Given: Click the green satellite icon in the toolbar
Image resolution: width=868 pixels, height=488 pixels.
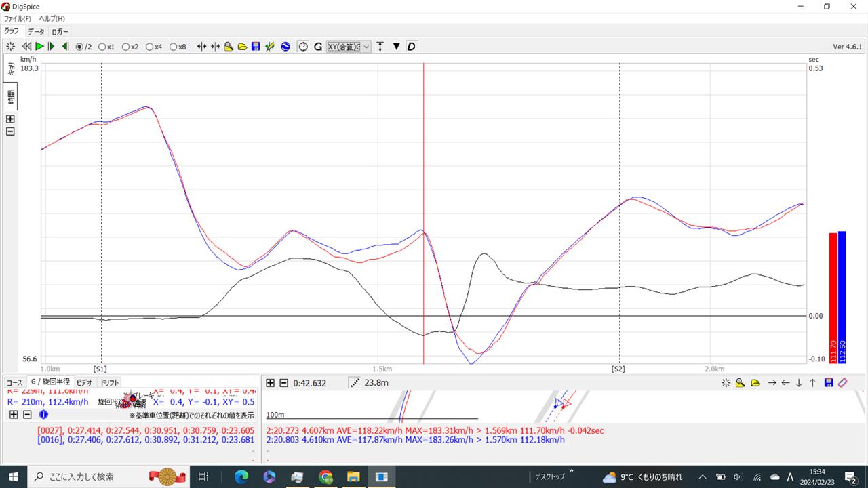Looking at the screenshot, I should [270, 47].
